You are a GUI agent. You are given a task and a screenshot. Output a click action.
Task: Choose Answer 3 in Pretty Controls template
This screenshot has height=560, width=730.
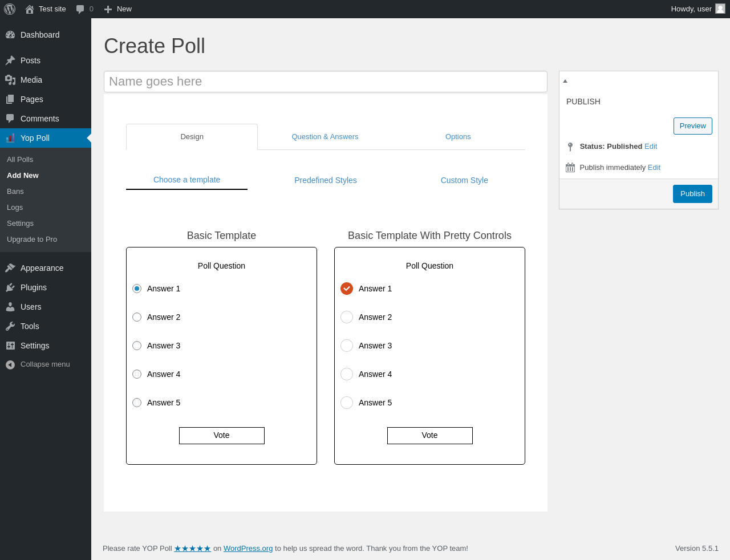pos(347,346)
